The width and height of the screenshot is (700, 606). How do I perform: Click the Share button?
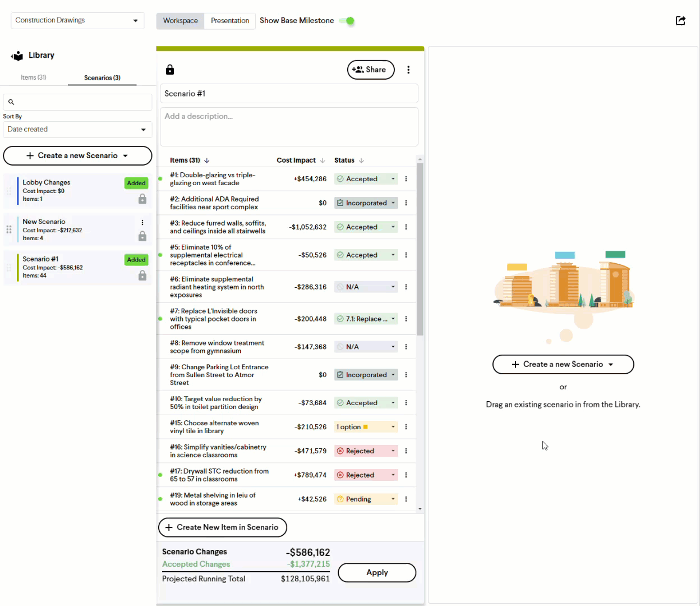(x=371, y=70)
